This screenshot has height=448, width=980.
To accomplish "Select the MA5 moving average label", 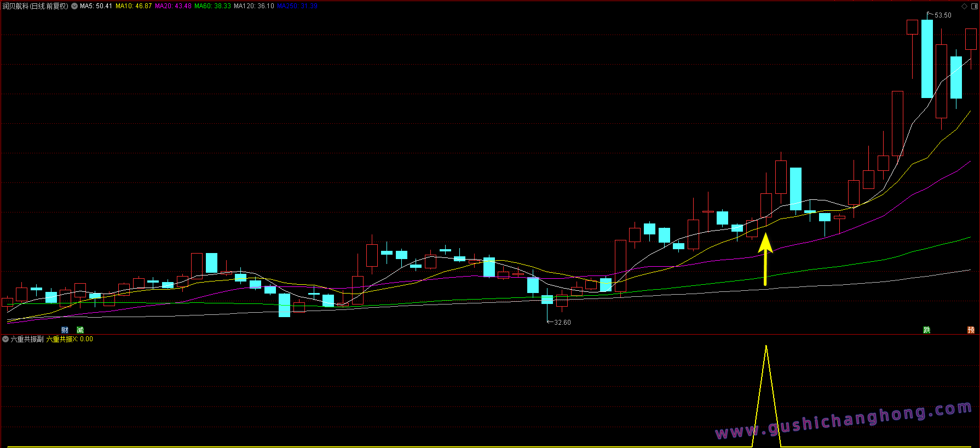I will pos(96,6).
